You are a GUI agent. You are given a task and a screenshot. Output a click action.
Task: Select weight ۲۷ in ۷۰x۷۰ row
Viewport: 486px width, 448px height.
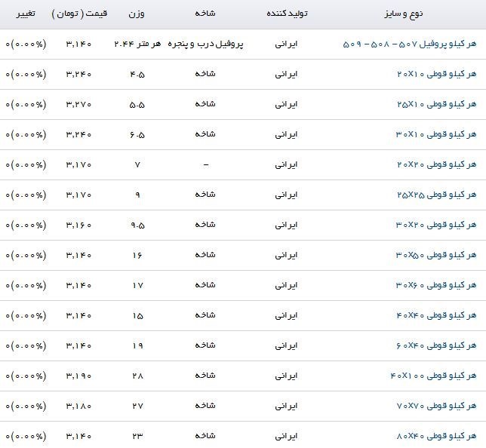point(137,407)
